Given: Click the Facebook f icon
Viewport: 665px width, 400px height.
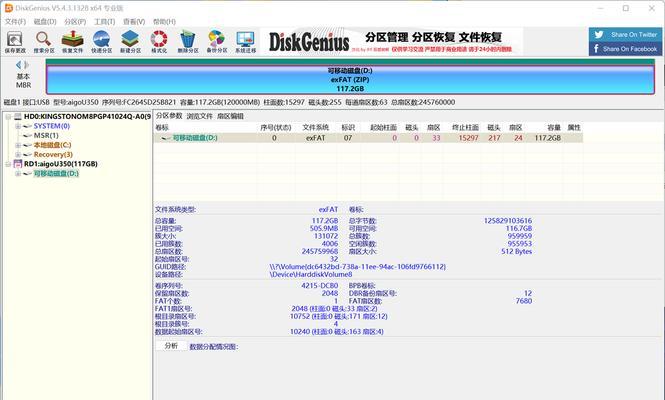Looking at the screenshot, I should click(x=596, y=49).
